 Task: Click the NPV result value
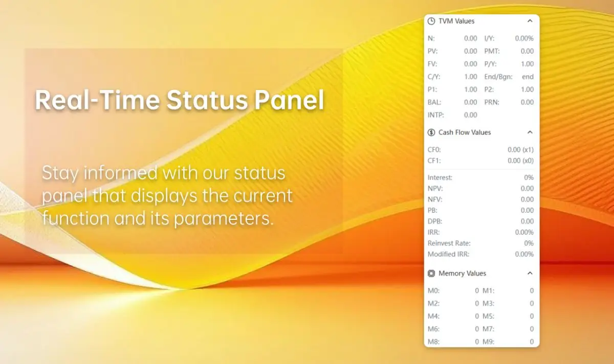[527, 189]
